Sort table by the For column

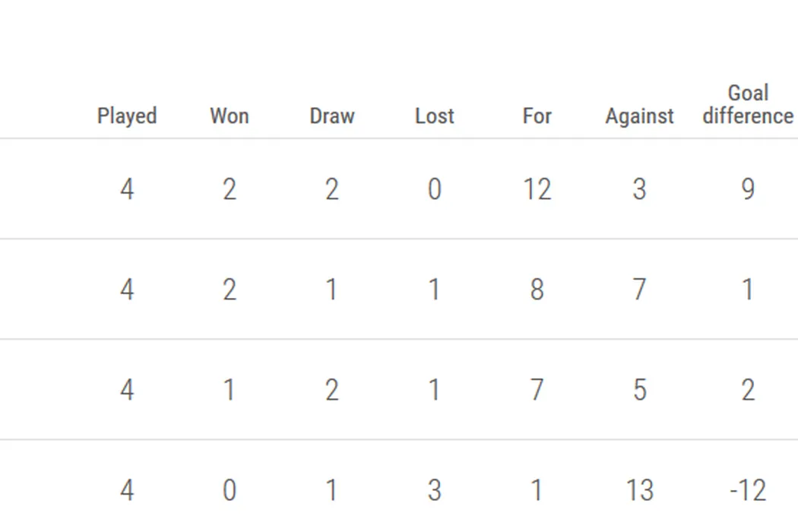537,116
